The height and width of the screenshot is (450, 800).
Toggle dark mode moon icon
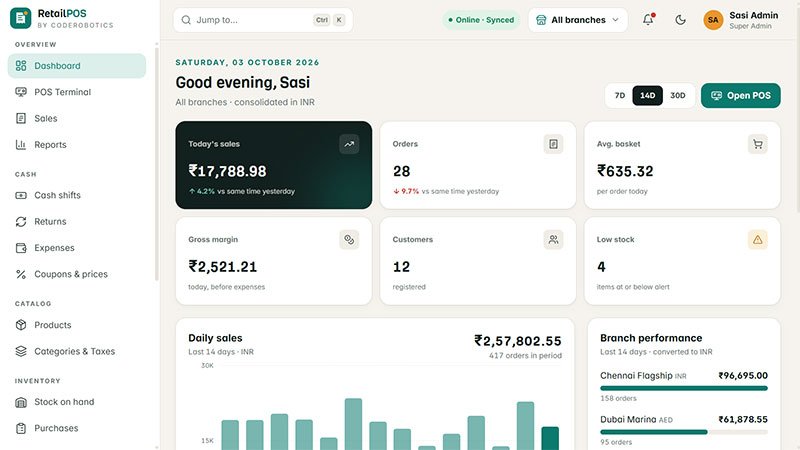(x=680, y=20)
